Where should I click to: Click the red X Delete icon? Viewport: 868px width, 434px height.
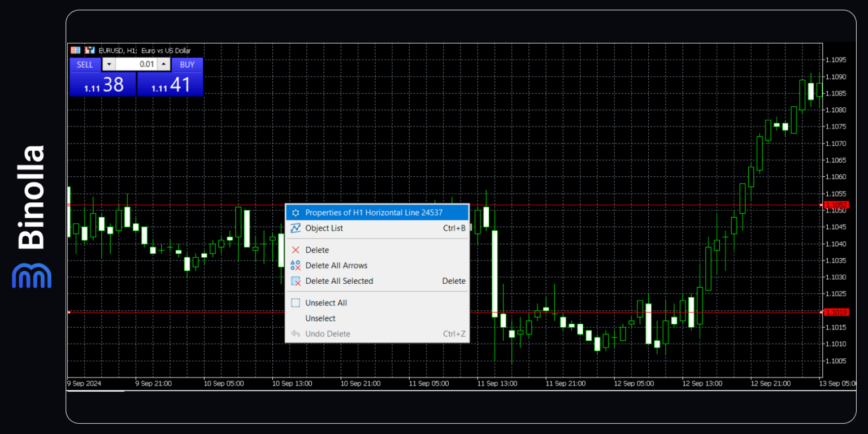click(x=295, y=249)
